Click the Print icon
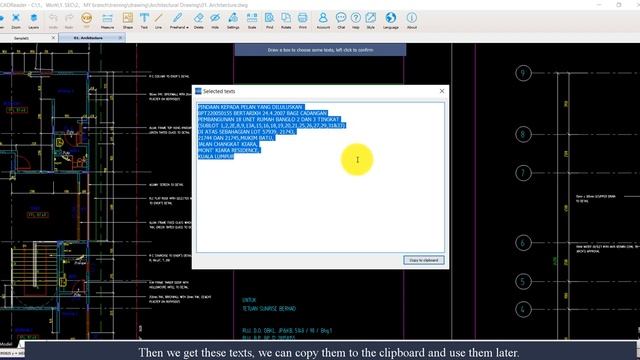Viewport: 640px width, 360px height. (302, 20)
